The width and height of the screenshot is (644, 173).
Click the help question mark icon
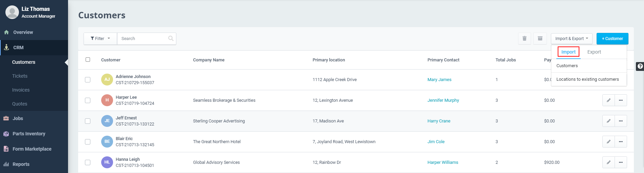tap(640, 66)
